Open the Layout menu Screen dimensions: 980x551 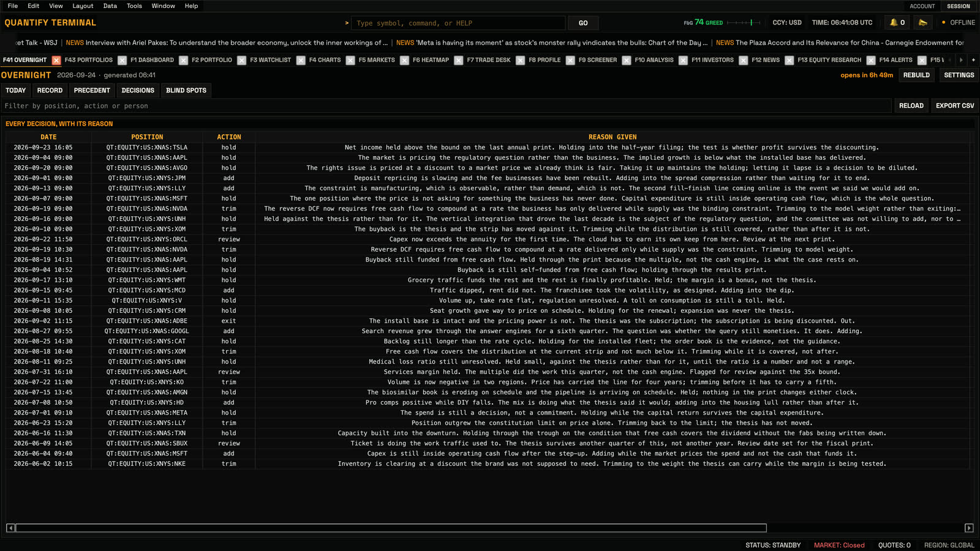83,6
